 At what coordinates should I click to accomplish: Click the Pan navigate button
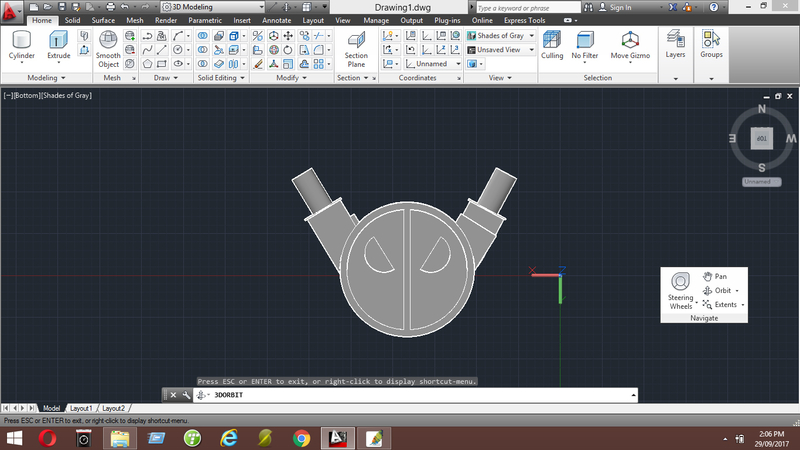[x=715, y=276]
